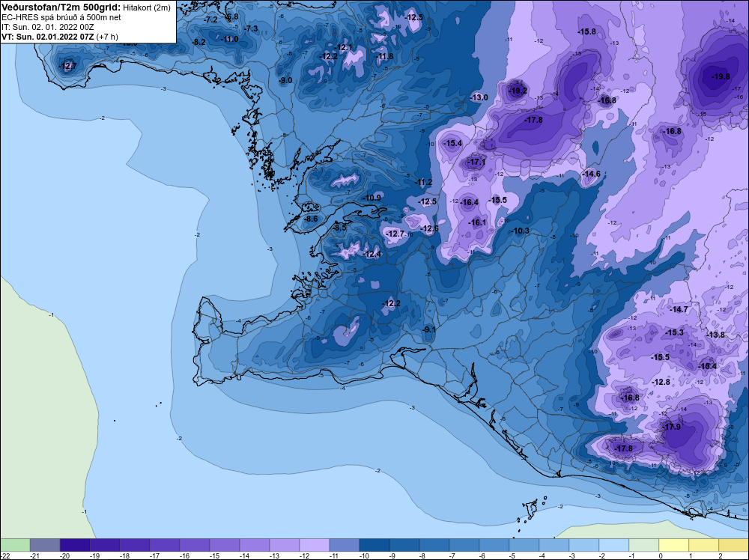The width and height of the screenshot is (749, 560).
Task: Click the -13.0 temperature label
Action: coord(479,97)
